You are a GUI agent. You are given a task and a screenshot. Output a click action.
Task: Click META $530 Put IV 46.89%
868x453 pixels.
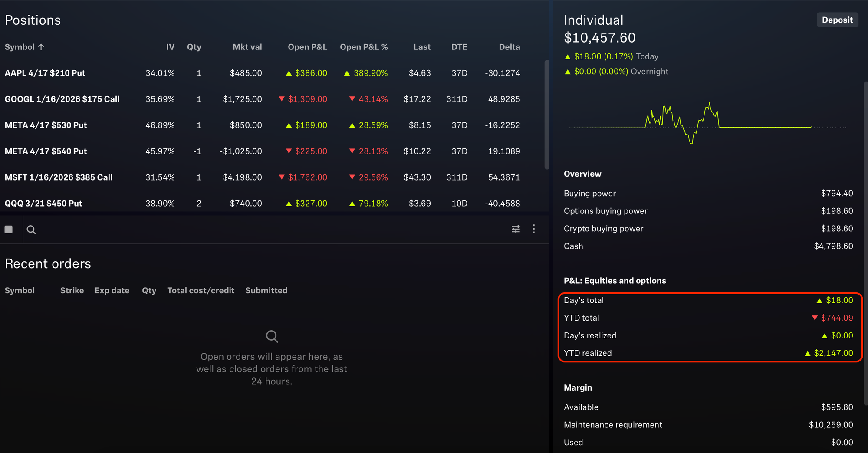pos(160,125)
